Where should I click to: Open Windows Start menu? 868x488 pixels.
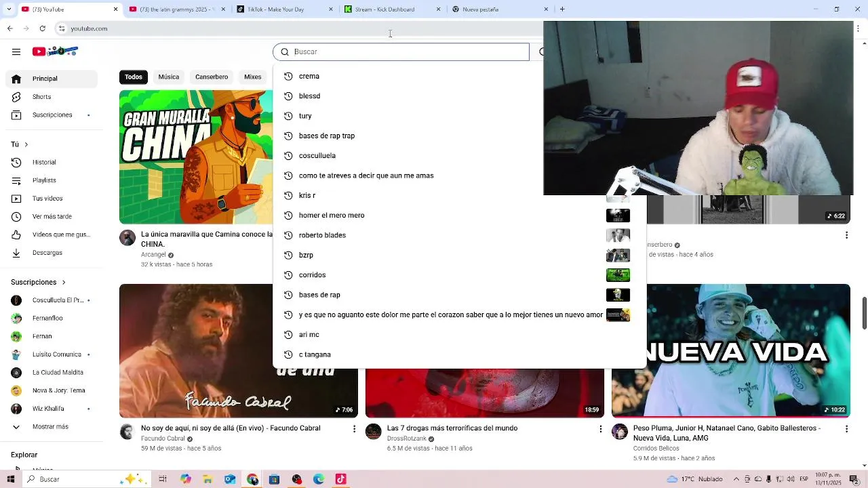point(11,479)
